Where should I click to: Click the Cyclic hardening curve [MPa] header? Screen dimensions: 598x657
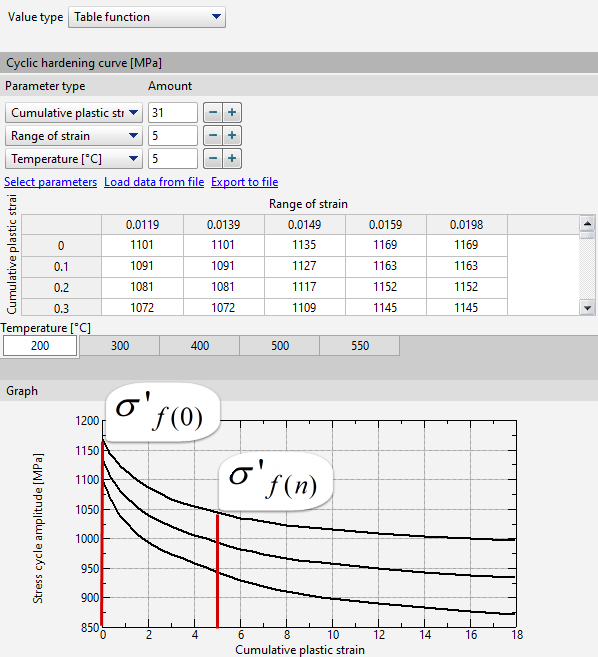point(299,63)
